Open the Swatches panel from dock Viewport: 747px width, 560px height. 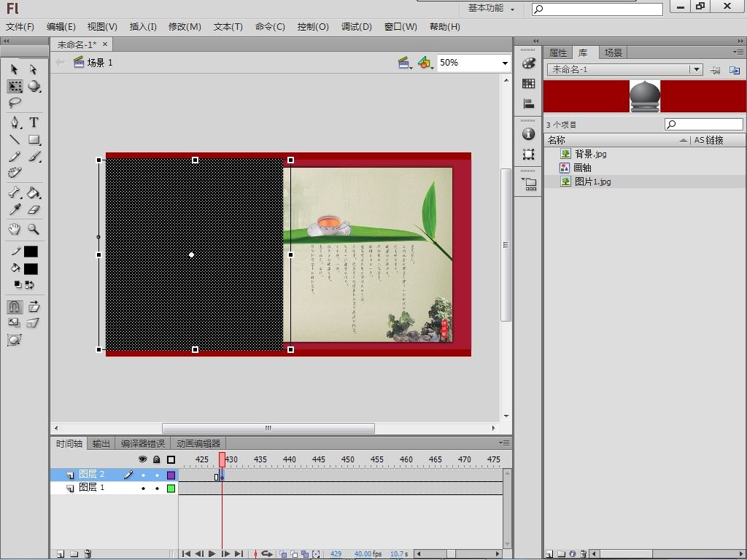[528, 83]
